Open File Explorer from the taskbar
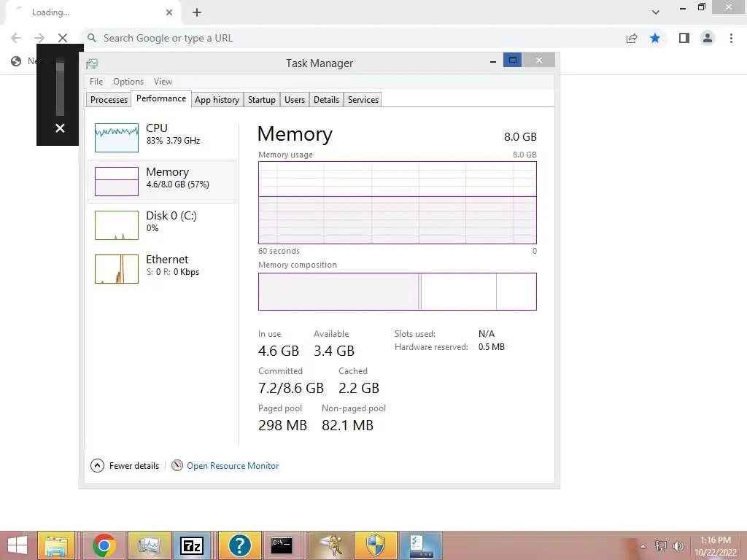Screen dimensions: 747x560 56,545
